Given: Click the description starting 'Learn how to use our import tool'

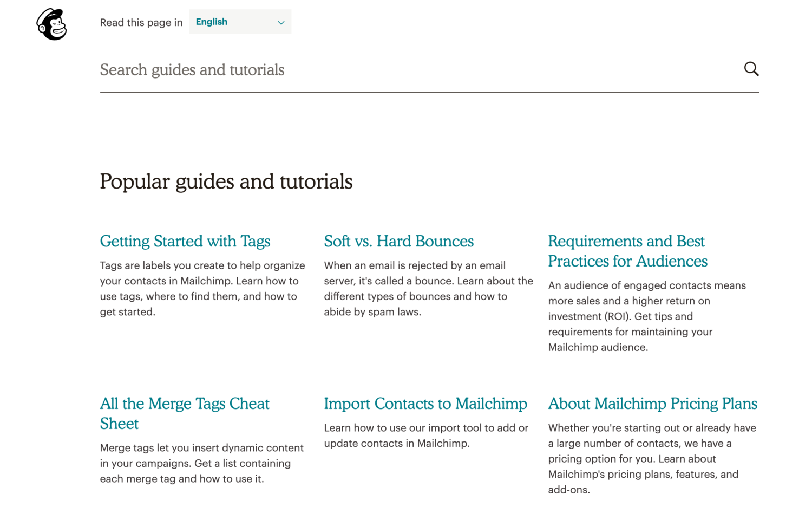Looking at the screenshot, I should [x=426, y=436].
